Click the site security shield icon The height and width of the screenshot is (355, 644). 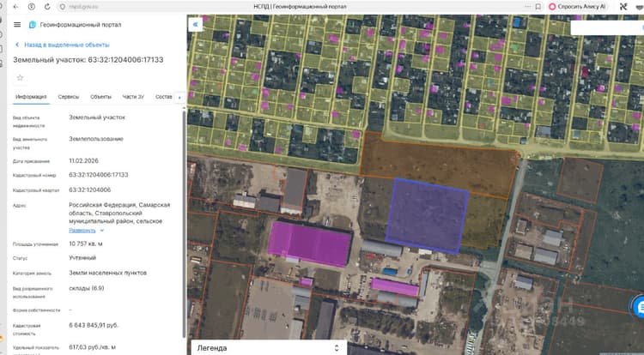(63, 7)
